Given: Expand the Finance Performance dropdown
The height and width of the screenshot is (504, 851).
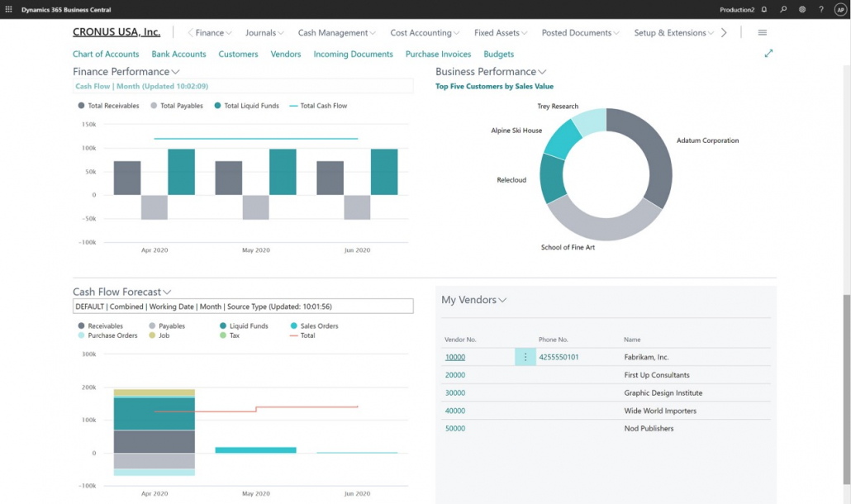Looking at the screenshot, I should [x=175, y=72].
